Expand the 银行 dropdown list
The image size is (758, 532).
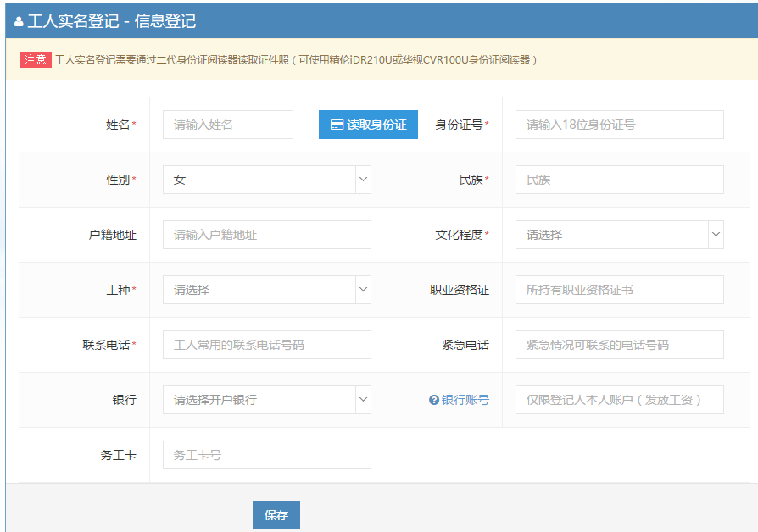266,400
